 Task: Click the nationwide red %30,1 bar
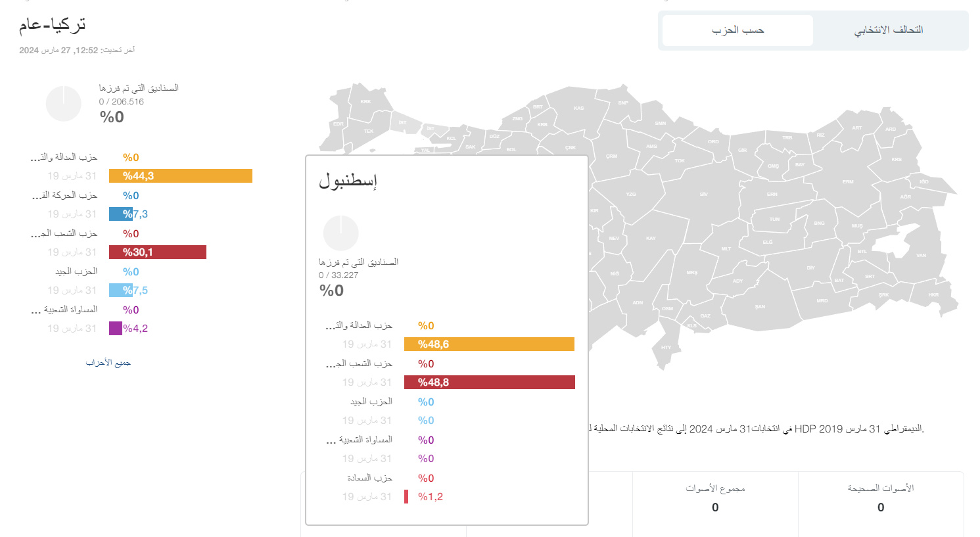pyautogui.click(x=158, y=252)
